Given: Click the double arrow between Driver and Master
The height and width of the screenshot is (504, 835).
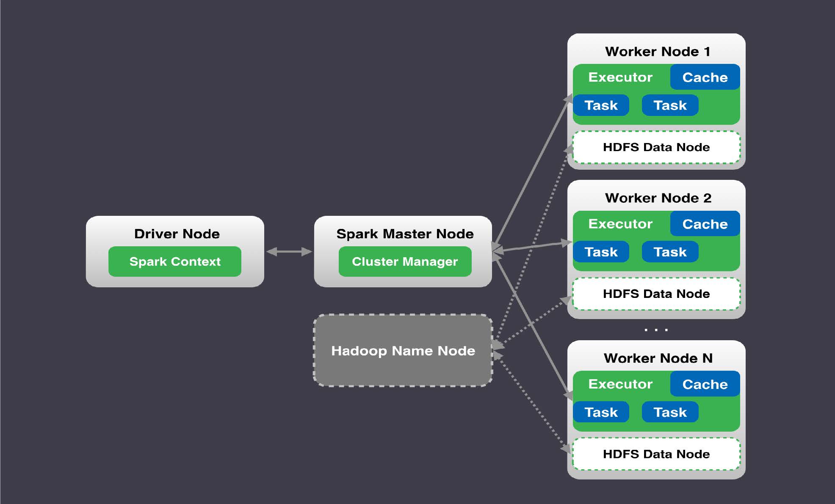Looking at the screenshot, I should (289, 252).
